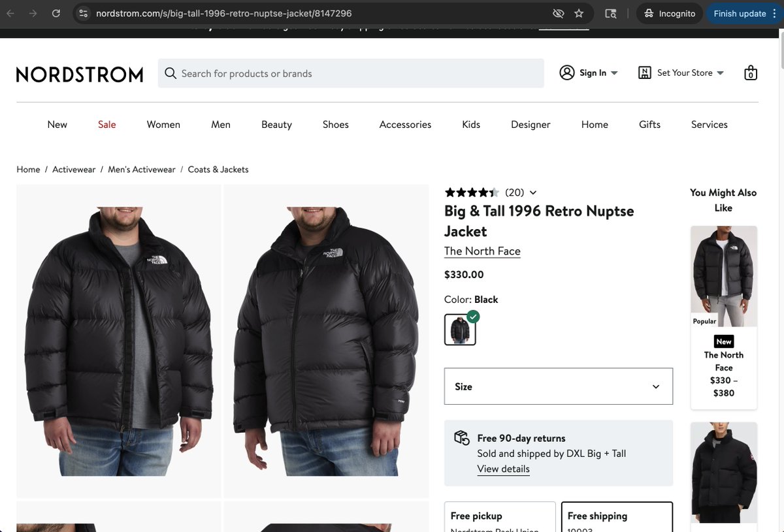
Task: Open the Men menu
Action: coord(221,124)
